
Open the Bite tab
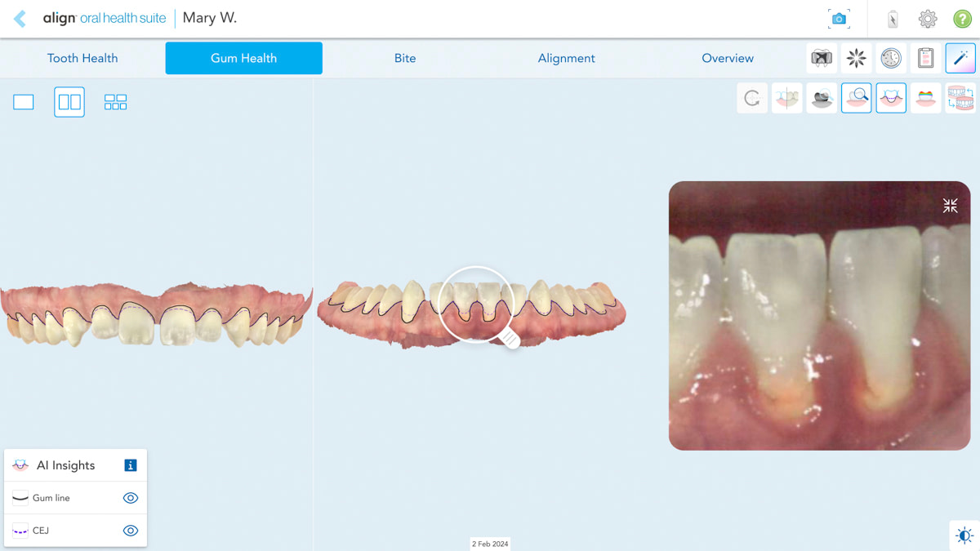coord(405,58)
